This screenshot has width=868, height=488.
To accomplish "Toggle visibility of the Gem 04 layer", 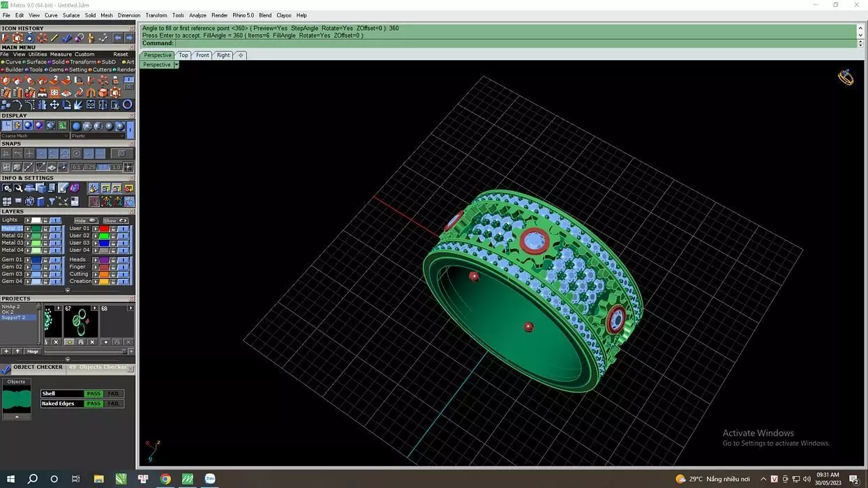I will 55,281.
